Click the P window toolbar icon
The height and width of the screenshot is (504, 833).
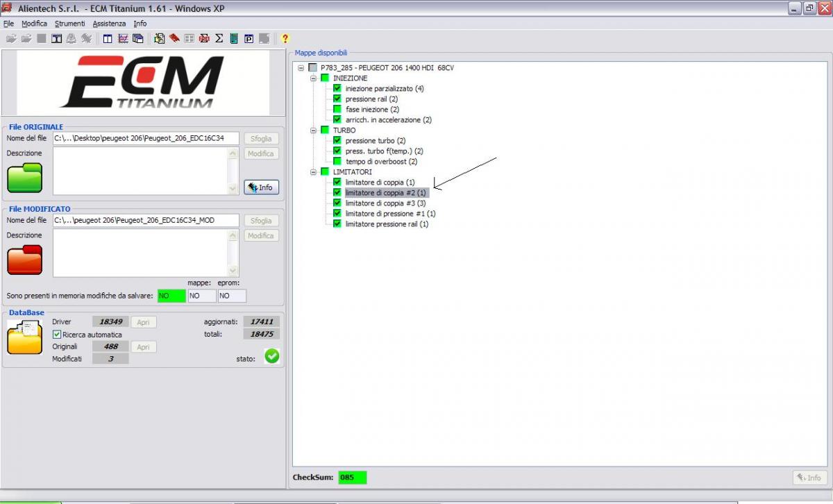pyautogui.click(x=249, y=39)
